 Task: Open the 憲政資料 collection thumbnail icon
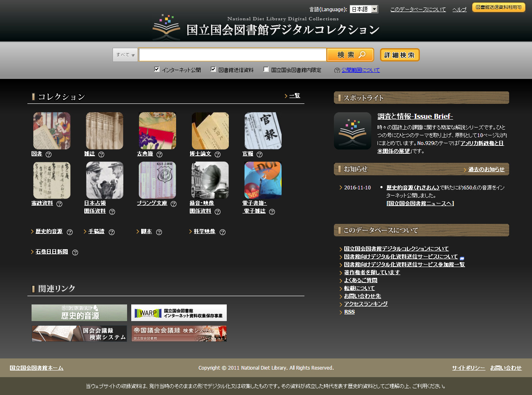52,180
